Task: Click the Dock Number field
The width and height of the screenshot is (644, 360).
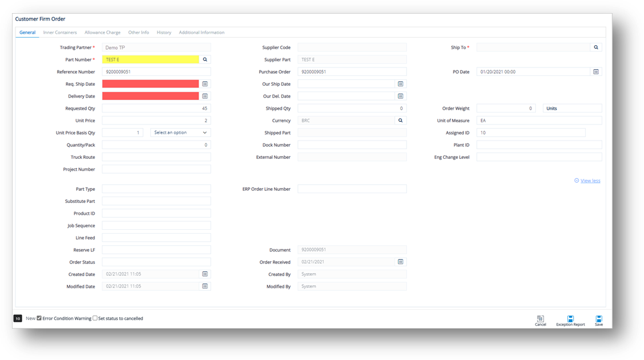Action: coord(352,145)
